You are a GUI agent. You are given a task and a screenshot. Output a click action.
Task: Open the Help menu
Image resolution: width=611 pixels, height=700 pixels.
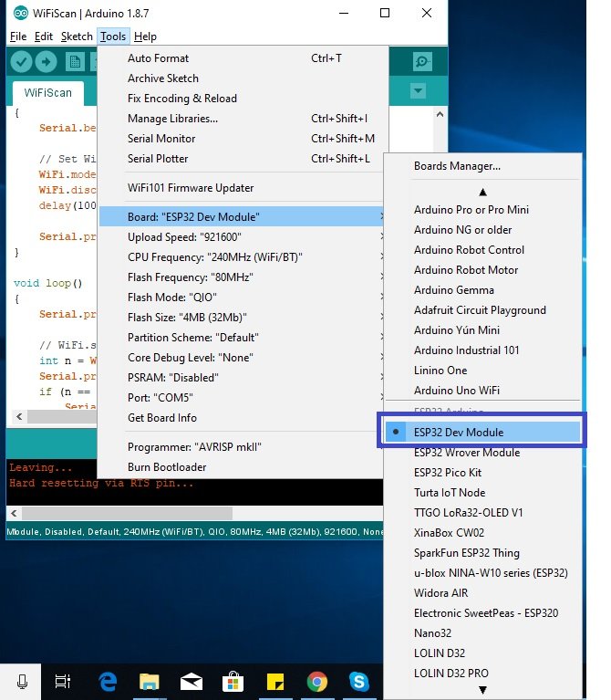coord(145,37)
